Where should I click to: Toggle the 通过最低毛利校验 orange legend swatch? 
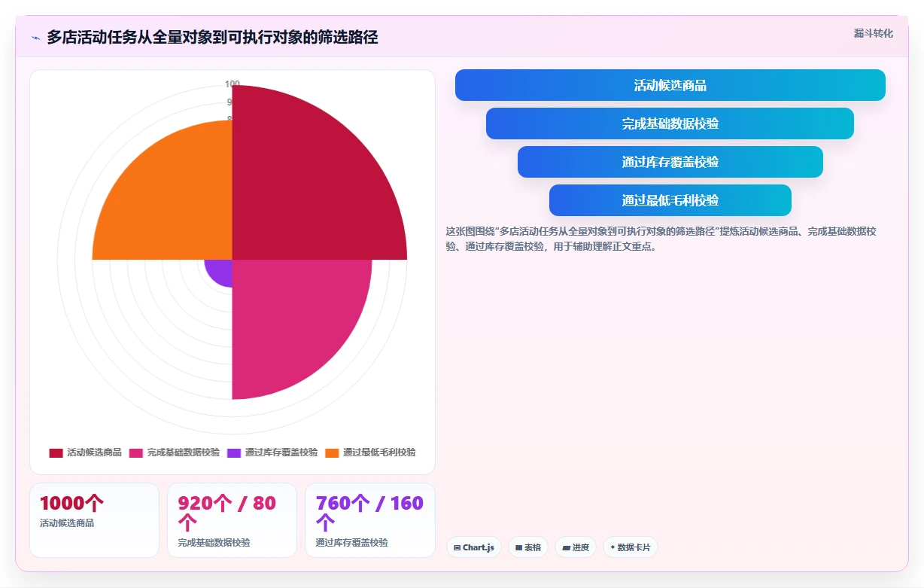333,452
